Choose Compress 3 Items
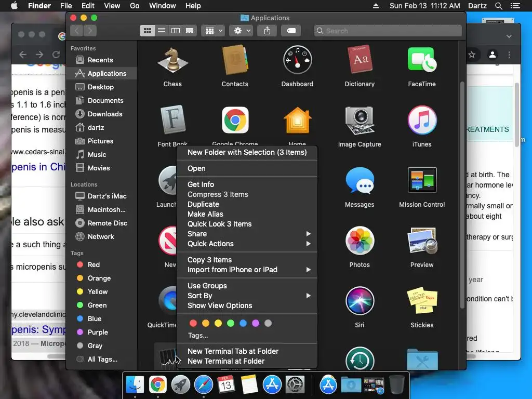The height and width of the screenshot is (399, 532). point(247,194)
